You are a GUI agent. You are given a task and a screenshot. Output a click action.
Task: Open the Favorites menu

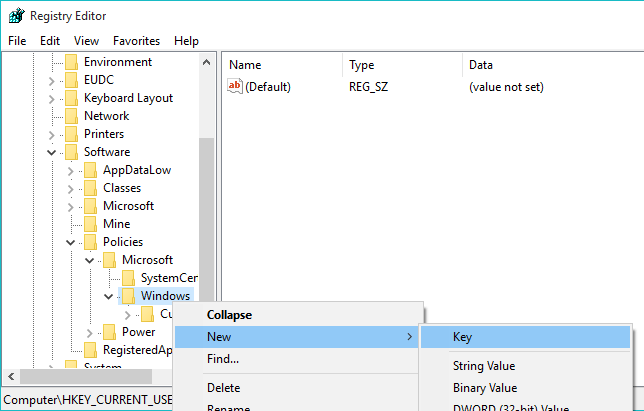[136, 41]
